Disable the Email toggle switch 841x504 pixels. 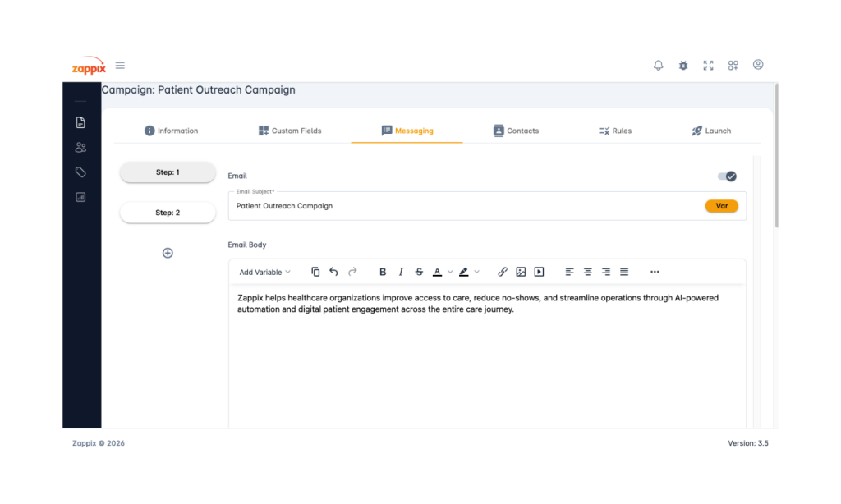[727, 176]
